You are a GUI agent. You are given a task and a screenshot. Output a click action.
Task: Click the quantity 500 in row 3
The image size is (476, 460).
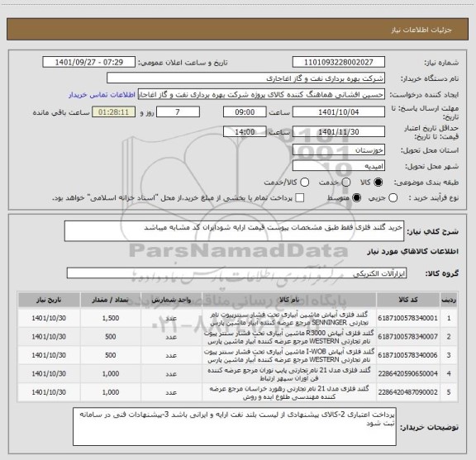[x=111, y=355]
